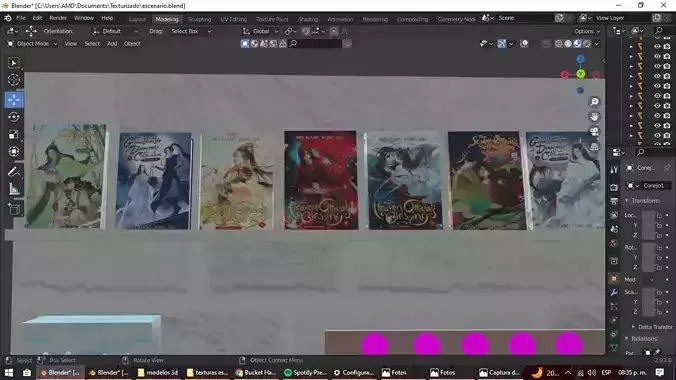Switch to Wireframe viewport shading
The height and width of the screenshot is (380, 676).
pos(558,44)
